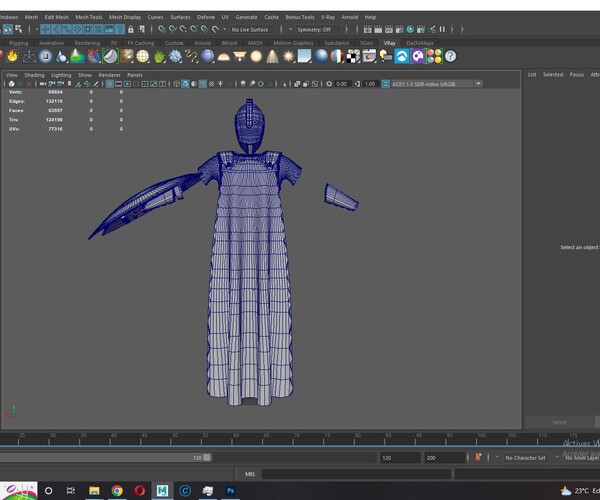Open the purple Chaos Cosmos icon
Screen dimensions: 600x500
418,56
